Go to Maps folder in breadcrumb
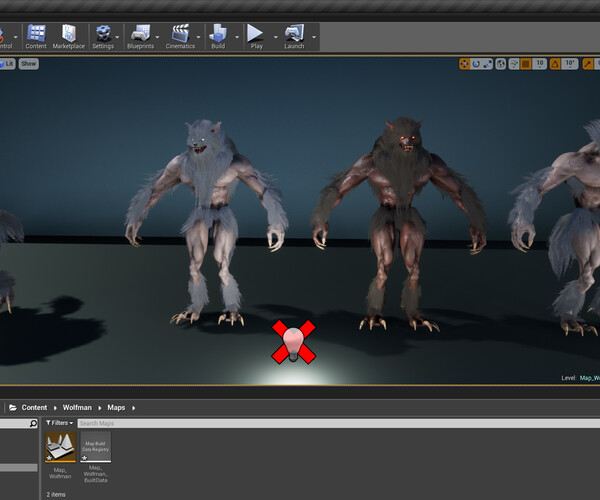600x500 pixels. click(116, 408)
